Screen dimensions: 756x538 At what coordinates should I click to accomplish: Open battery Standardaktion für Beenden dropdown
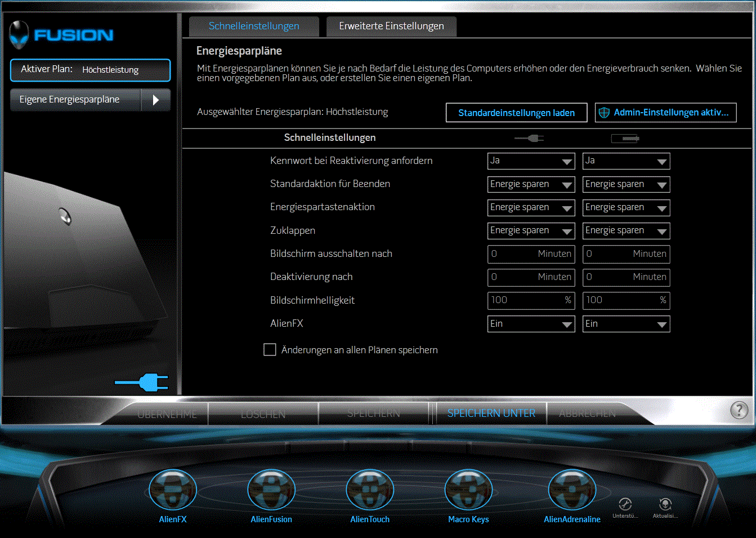[627, 184]
